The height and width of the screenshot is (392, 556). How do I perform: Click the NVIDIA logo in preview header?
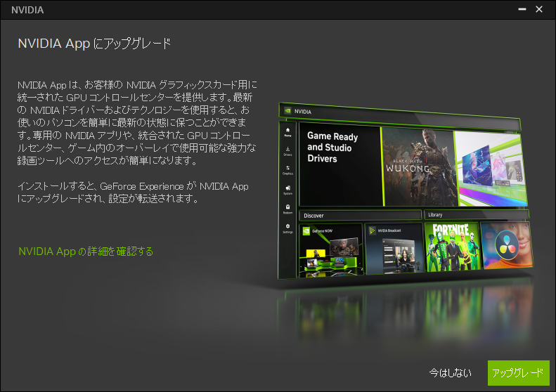click(x=287, y=111)
